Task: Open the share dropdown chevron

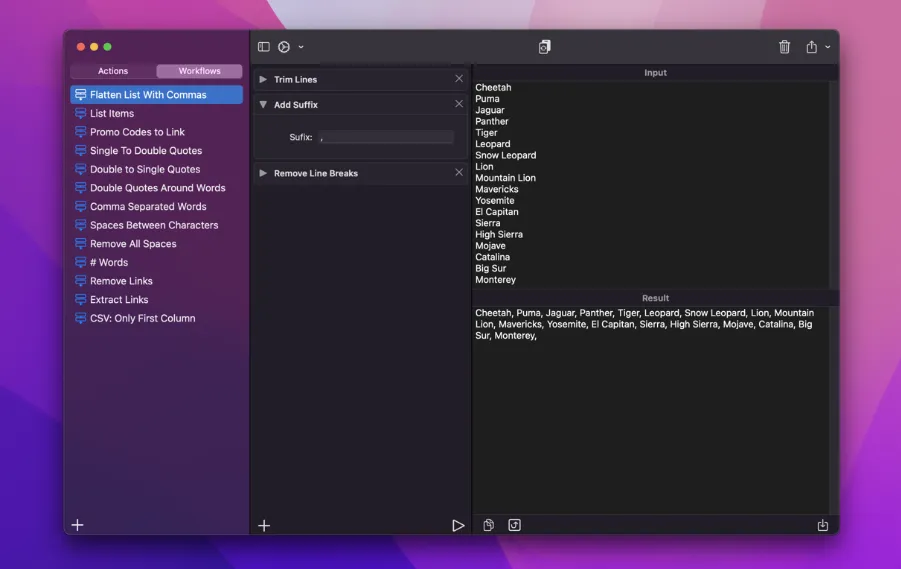Action: [x=827, y=47]
